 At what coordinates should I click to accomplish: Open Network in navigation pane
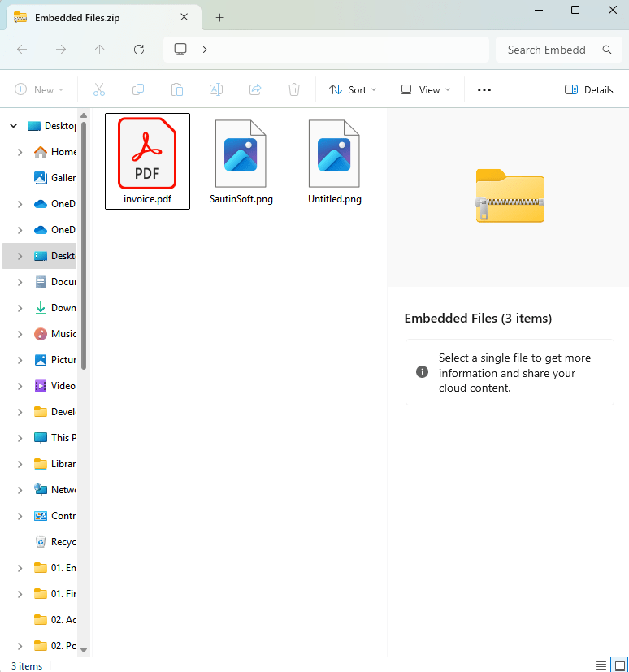[54, 490]
